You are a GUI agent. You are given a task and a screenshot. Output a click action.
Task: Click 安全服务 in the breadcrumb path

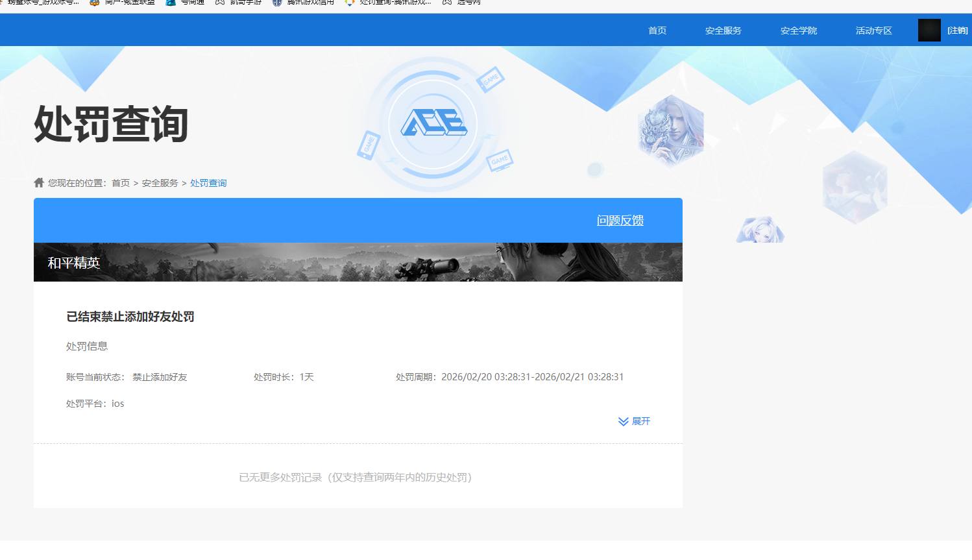(160, 182)
